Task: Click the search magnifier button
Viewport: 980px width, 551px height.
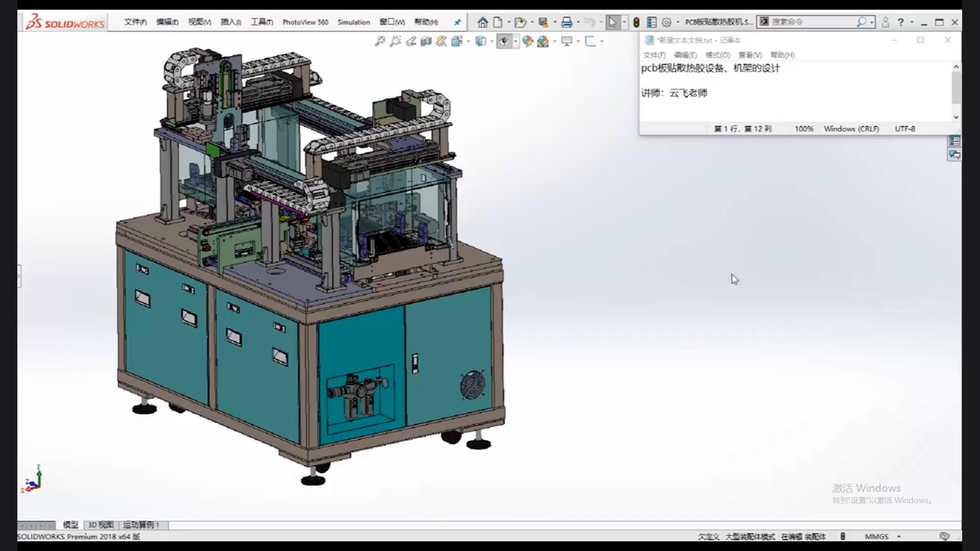Action: click(862, 21)
